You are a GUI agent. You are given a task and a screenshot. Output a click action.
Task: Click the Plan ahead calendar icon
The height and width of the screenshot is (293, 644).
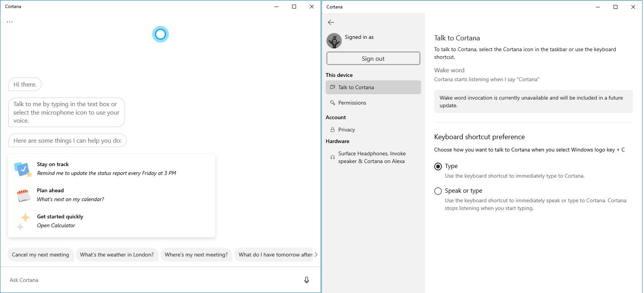(23, 195)
